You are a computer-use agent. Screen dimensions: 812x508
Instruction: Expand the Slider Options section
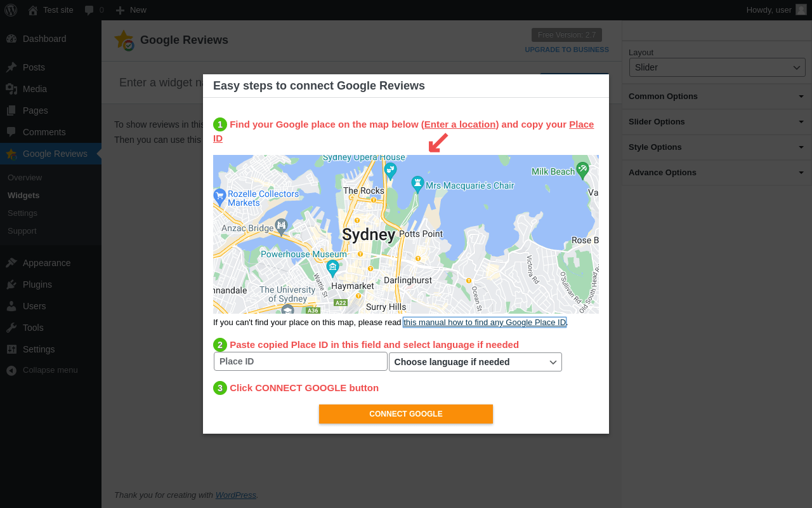click(x=717, y=122)
